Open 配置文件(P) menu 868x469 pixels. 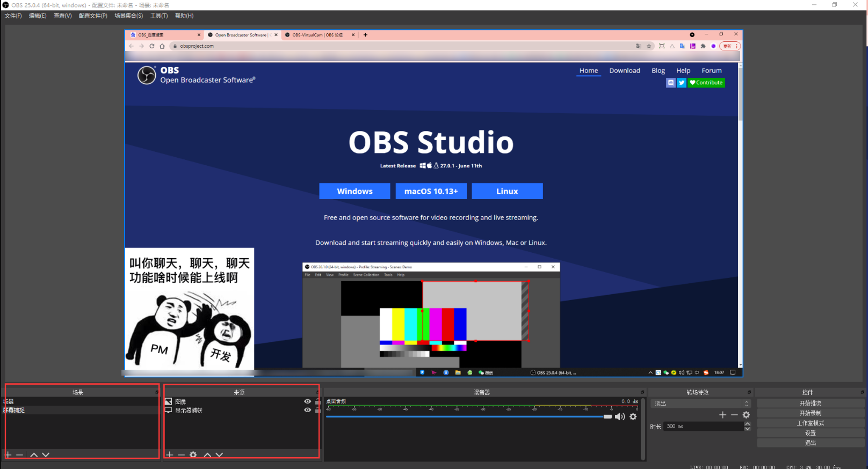coord(93,16)
